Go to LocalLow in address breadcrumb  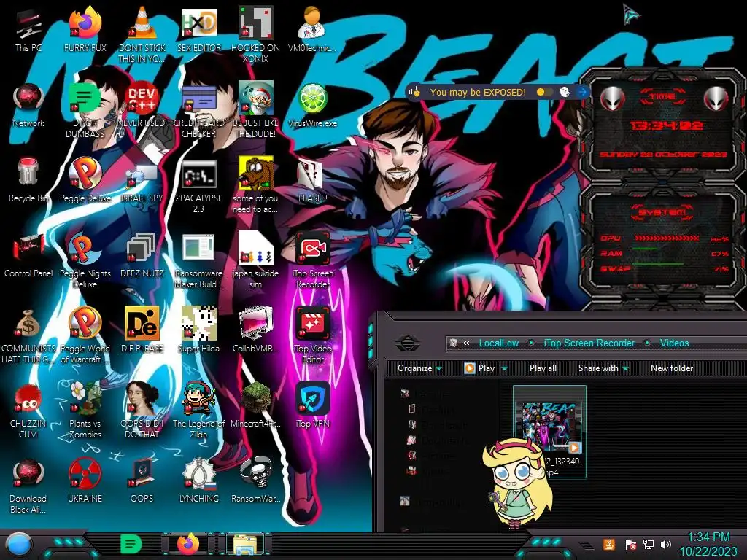pyautogui.click(x=499, y=343)
